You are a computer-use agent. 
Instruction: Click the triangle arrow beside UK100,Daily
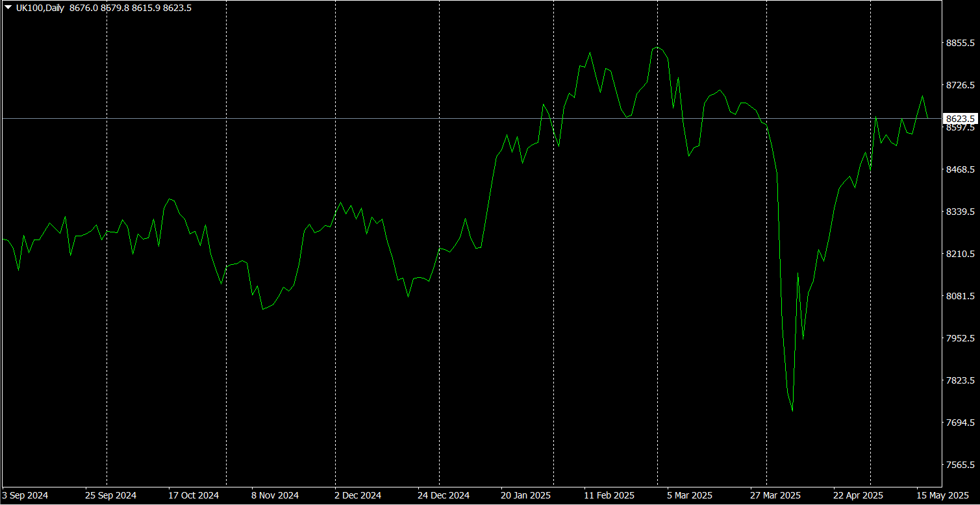pos(8,8)
